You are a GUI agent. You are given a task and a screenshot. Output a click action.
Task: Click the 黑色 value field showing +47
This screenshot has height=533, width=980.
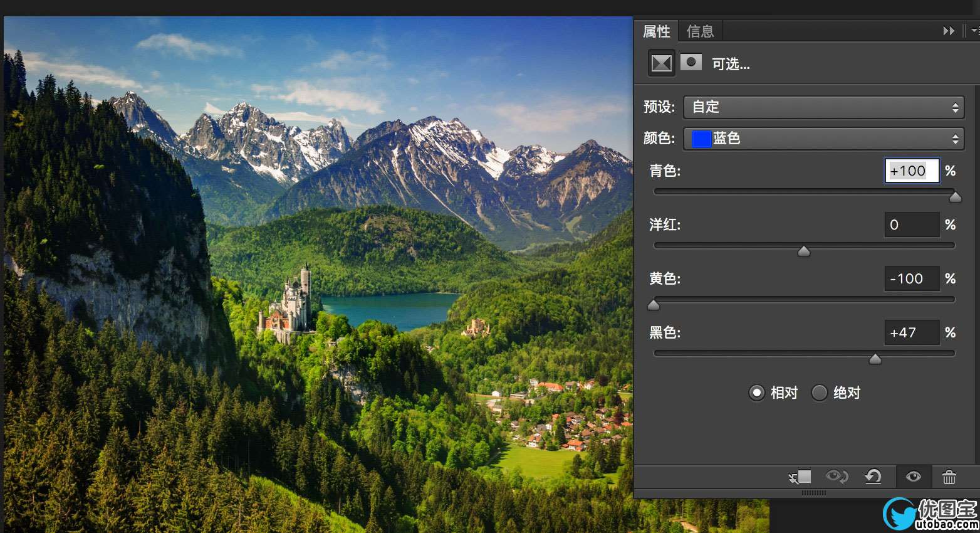click(x=912, y=332)
